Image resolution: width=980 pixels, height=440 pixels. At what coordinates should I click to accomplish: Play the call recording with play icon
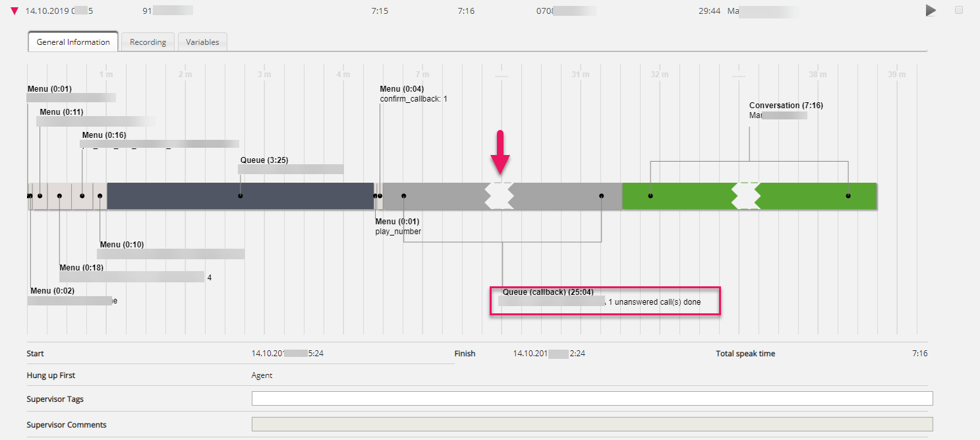[x=931, y=11]
